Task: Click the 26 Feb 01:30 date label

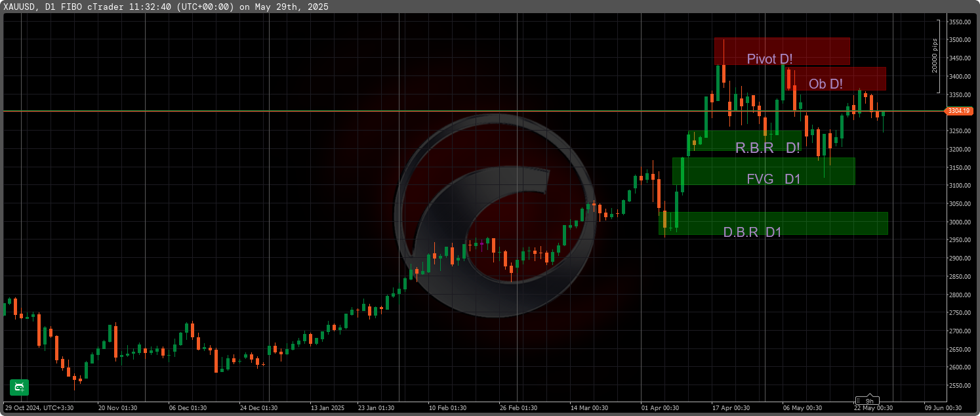Action: 518,408
